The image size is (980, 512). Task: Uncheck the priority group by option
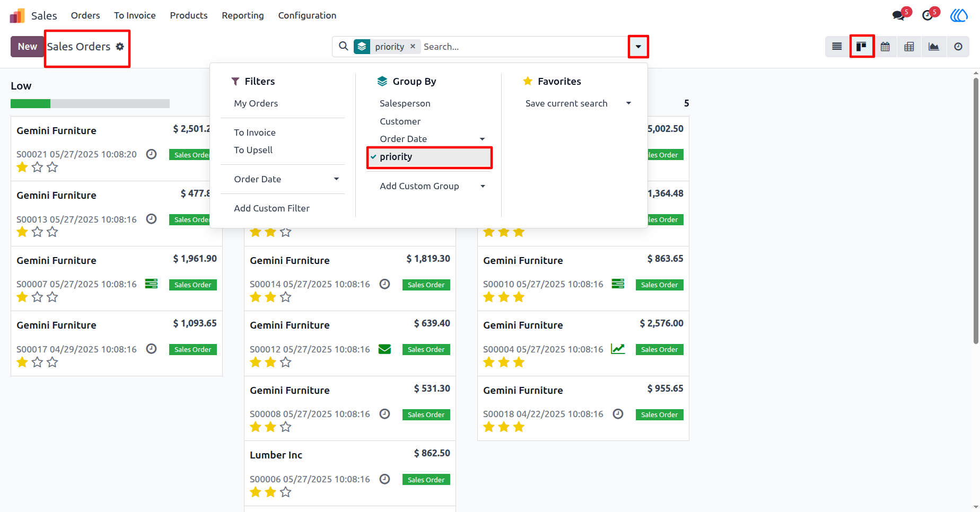tap(430, 157)
